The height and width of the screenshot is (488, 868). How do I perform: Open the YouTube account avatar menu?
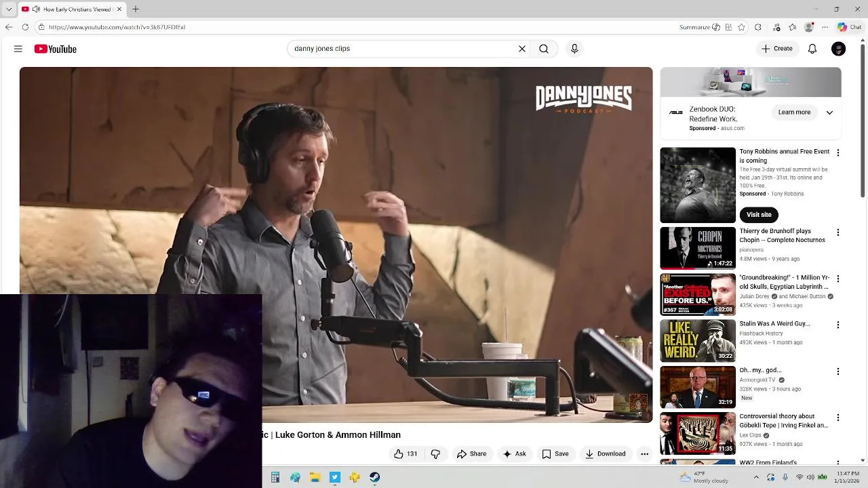[839, 49]
